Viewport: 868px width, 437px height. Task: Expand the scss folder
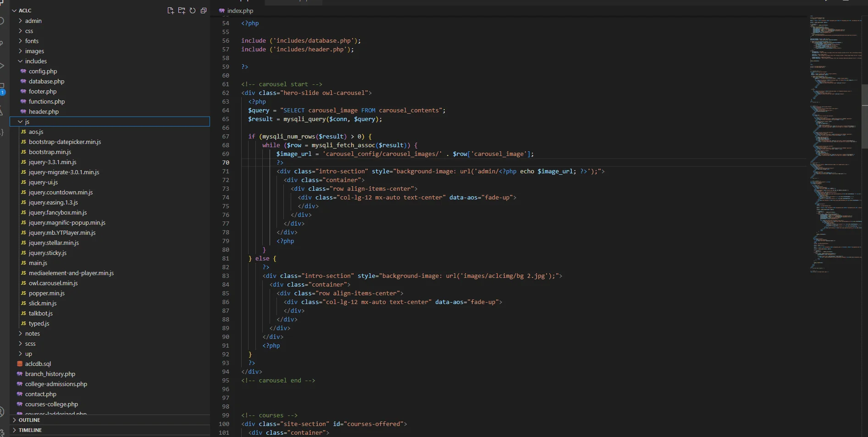pos(20,343)
